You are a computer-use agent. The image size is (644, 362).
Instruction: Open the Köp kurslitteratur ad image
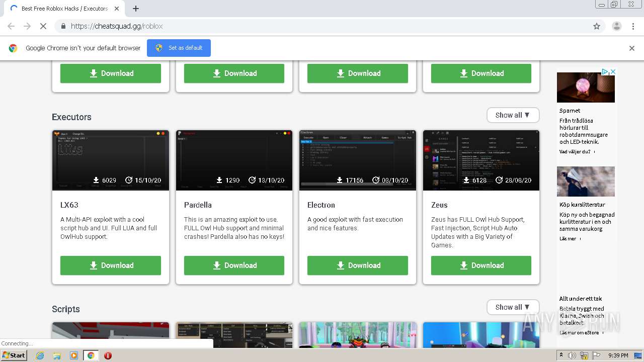click(x=586, y=182)
